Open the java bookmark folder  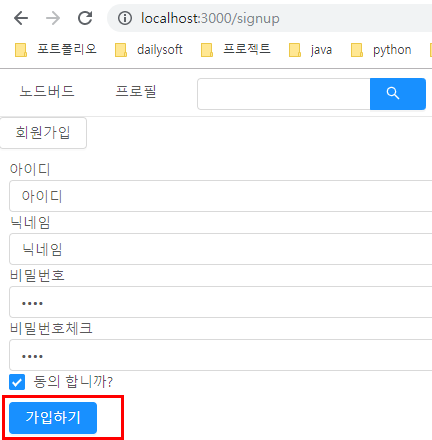(310, 50)
